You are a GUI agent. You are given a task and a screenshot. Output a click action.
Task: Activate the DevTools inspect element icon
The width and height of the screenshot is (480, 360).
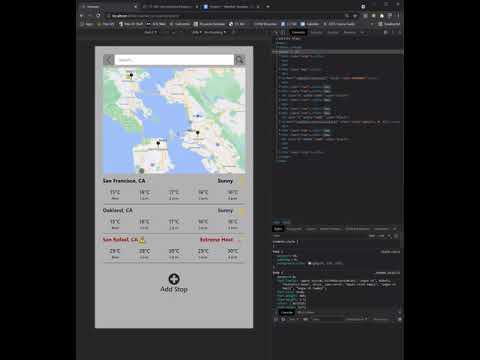(x=276, y=32)
